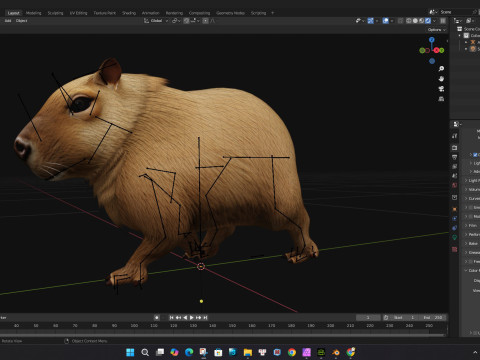Expand the Performance panel
This screenshot has height=360, width=480.
point(466,234)
